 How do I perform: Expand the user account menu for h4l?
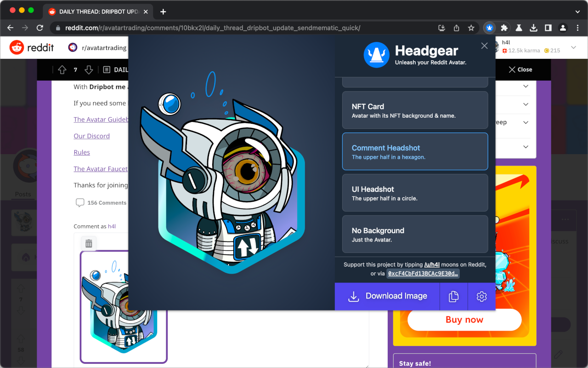pos(573,47)
